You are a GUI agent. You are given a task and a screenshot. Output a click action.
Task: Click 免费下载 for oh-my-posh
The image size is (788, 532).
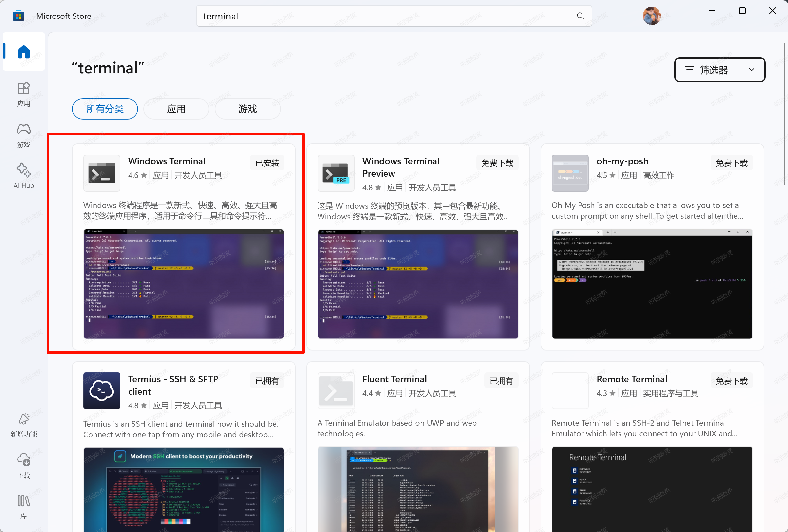tap(732, 163)
